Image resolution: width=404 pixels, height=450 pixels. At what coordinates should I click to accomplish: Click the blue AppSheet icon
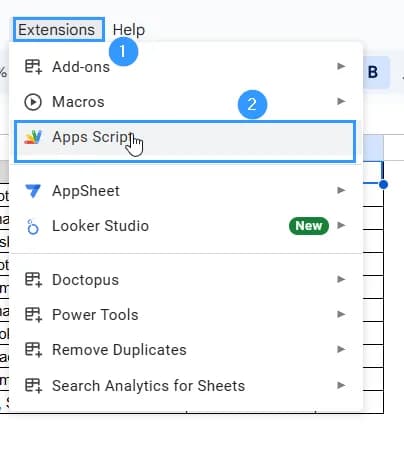tap(33, 191)
